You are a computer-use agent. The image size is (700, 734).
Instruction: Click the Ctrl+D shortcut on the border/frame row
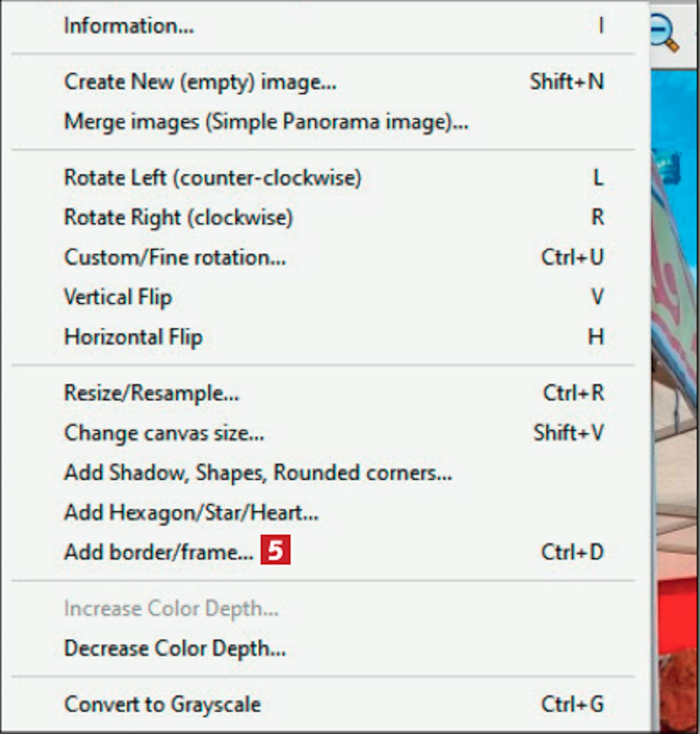572,552
